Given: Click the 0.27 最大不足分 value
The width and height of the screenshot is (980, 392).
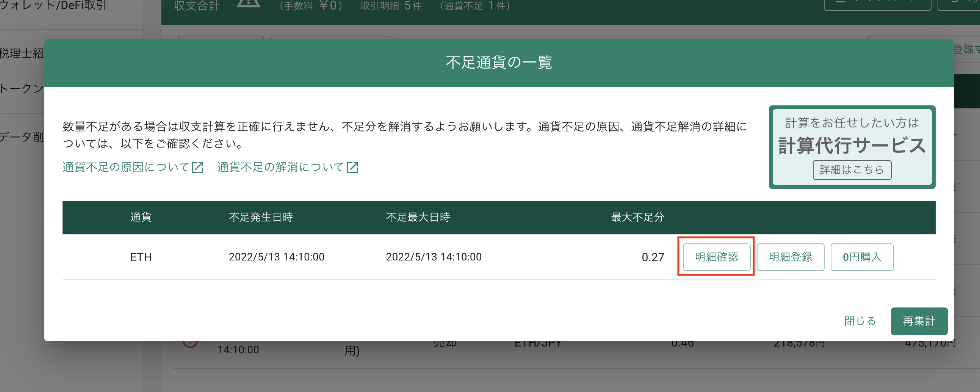Looking at the screenshot, I should (x=653, y=257).
